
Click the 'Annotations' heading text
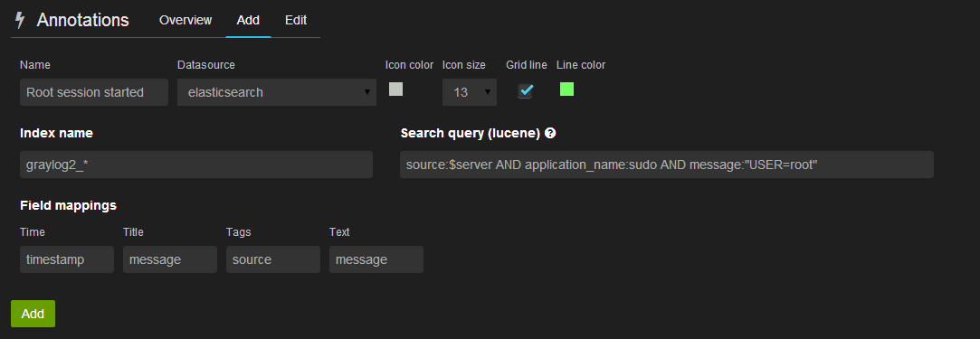coord(83,20)
